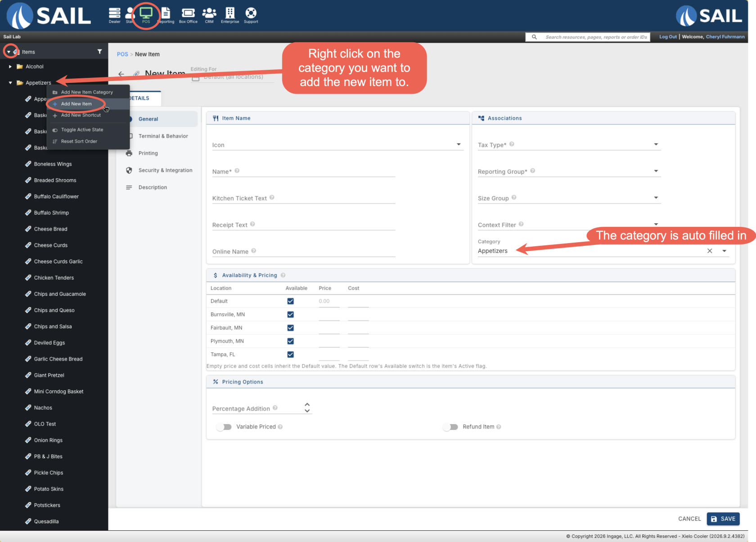Viewport: 756px width, 542px height.
Task: Click the Kitchen Ticket Text field
Action: (x=304, y=198)
